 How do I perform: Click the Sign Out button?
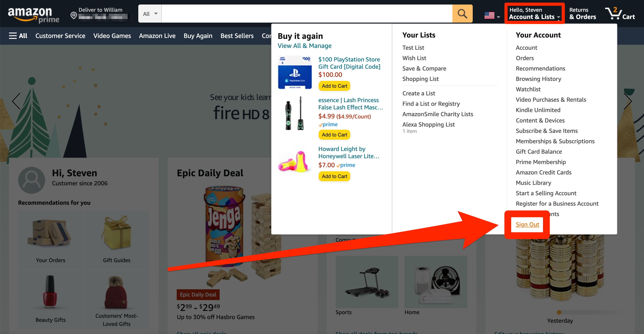click(527, 224)
